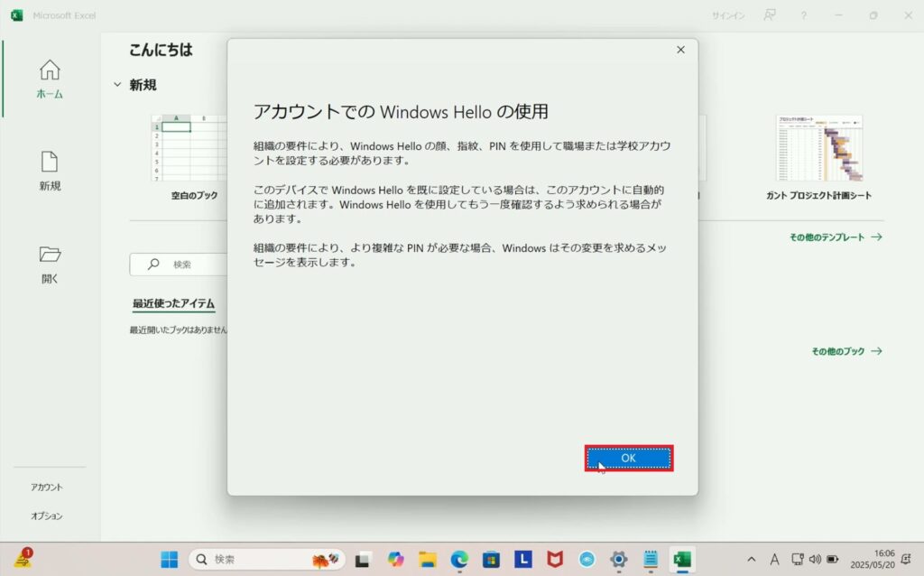
Task: Follow the その他のブック link
Action: click(x=846, y=351)
